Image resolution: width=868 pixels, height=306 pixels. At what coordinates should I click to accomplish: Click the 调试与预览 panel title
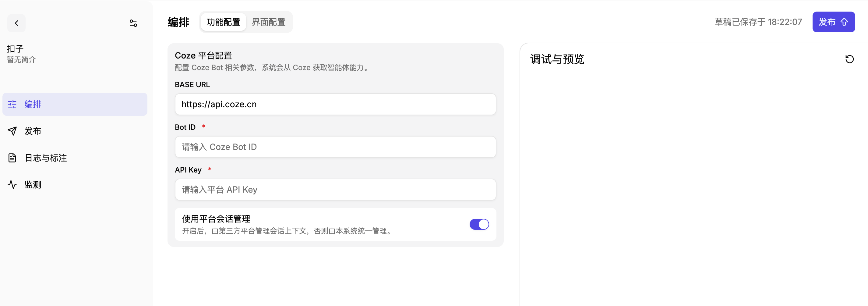coord(557,59)
